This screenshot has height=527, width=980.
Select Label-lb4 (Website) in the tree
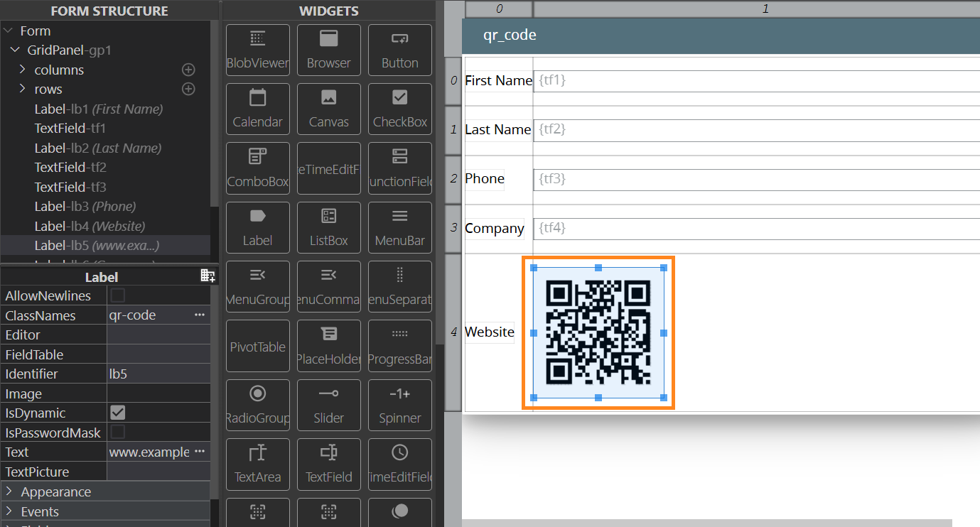90,226
